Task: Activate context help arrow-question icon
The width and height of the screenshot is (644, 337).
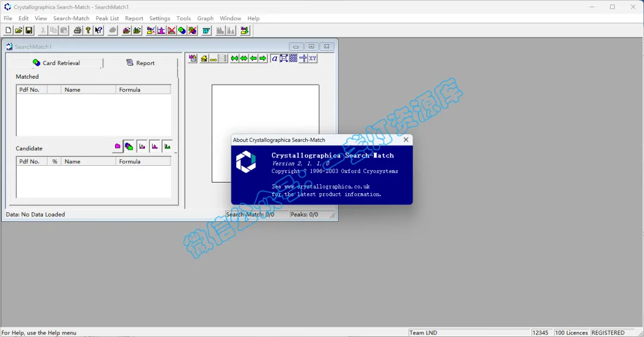Action: coord(98,30)
